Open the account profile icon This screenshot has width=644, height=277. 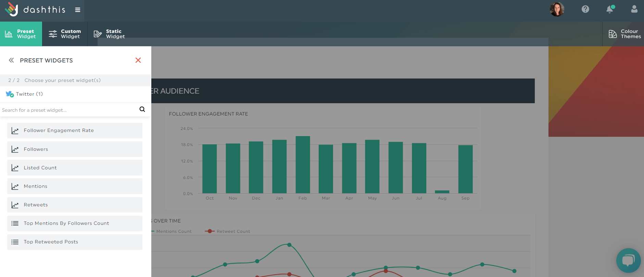(x=634, y=9)
